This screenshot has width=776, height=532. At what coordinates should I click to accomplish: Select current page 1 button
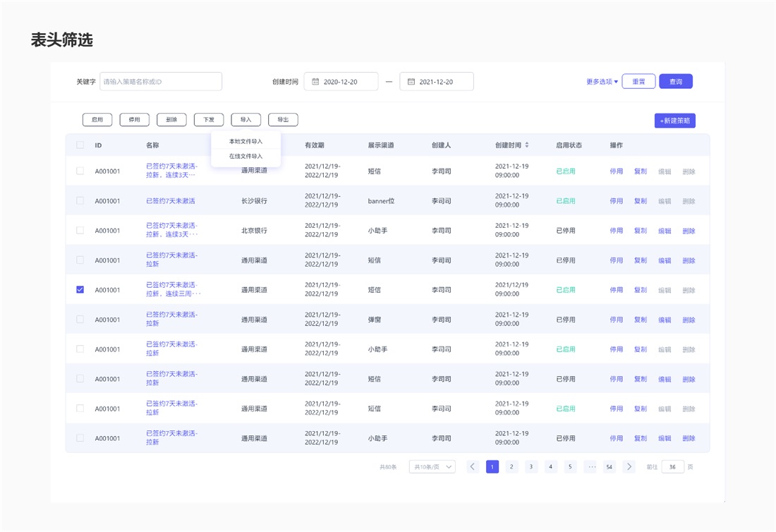coord(492,466)
